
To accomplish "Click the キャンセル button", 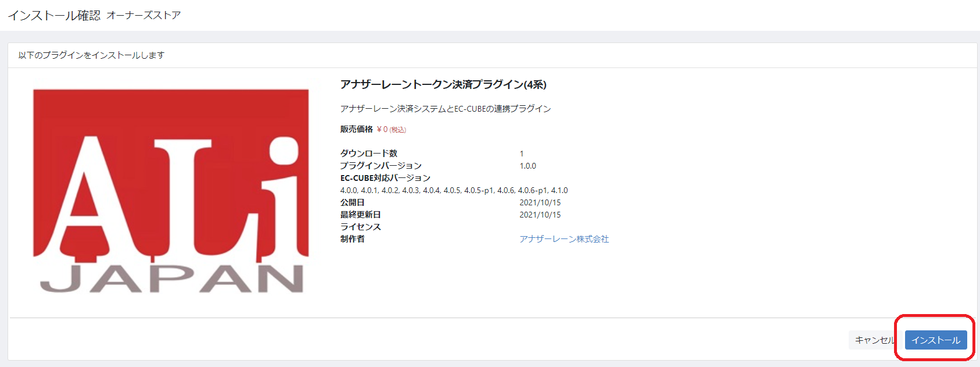I will point(874,340).
